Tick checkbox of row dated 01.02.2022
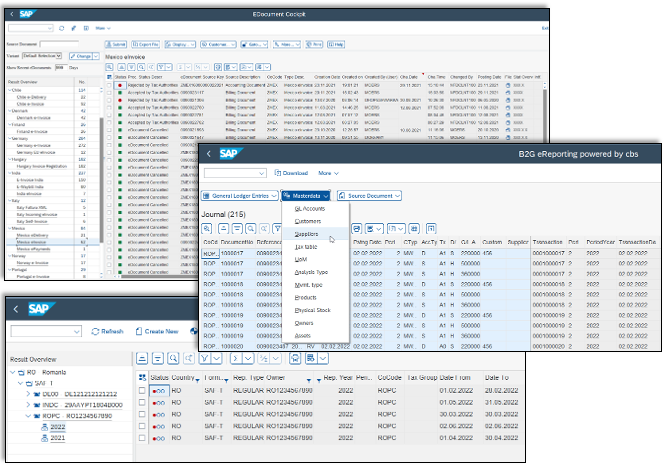 tap(142, 390)
